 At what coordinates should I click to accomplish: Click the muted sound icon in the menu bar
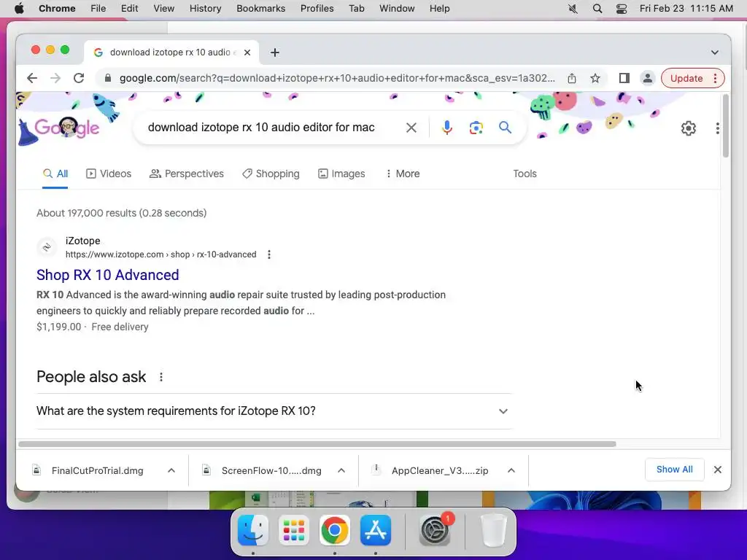[x=573, y=9]
